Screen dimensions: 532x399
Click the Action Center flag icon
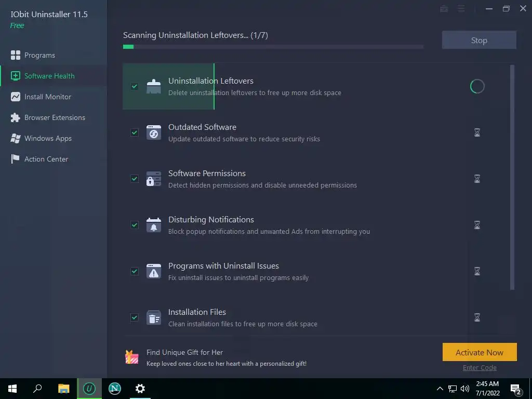click(x=15, y=159)
